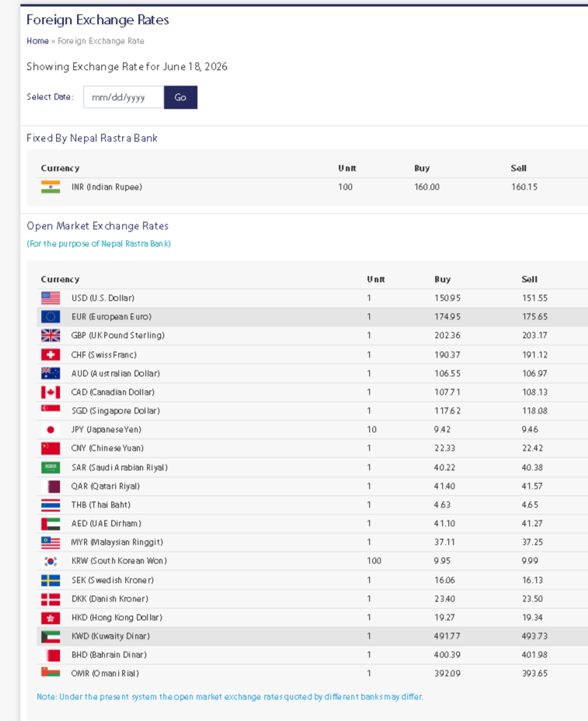Click the Bahrain flag icon

pos(50,655)
